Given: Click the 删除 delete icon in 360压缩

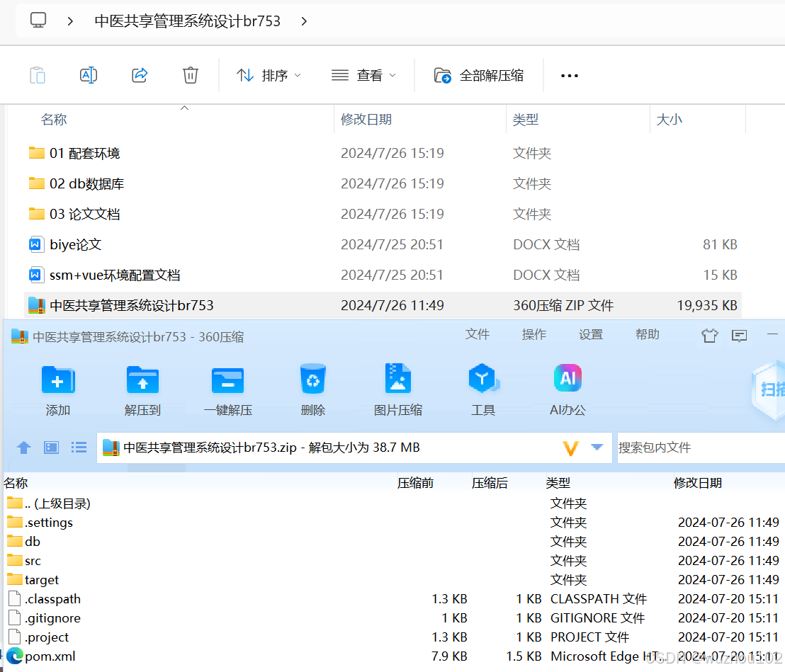Looking at the screenshot, I should point(313,379).
